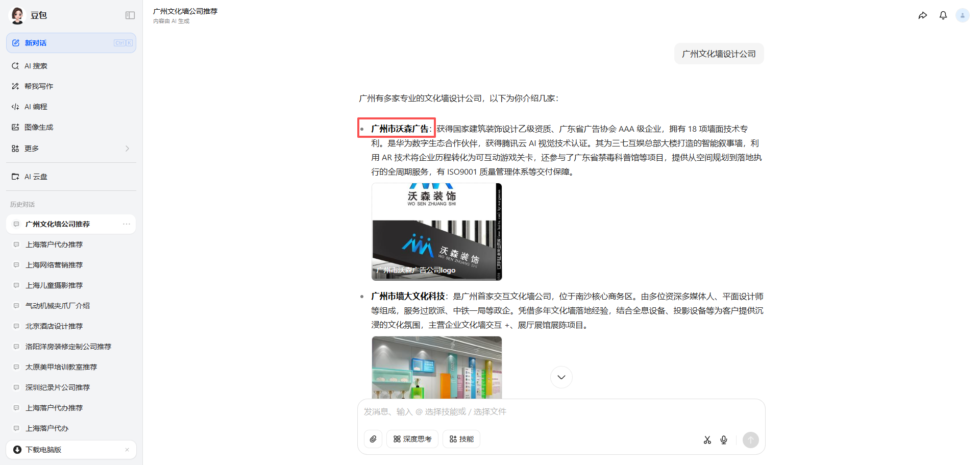Viewport: 980px width, 465px height.
Task: Open the user profile avatar
Action: (x=962, y=15)
